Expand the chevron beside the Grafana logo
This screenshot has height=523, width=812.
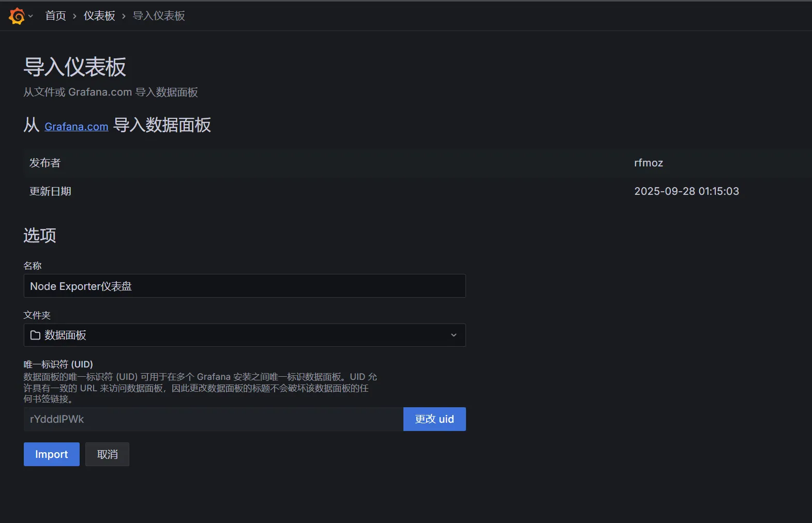pyautogui.click(x=31, y=16)
